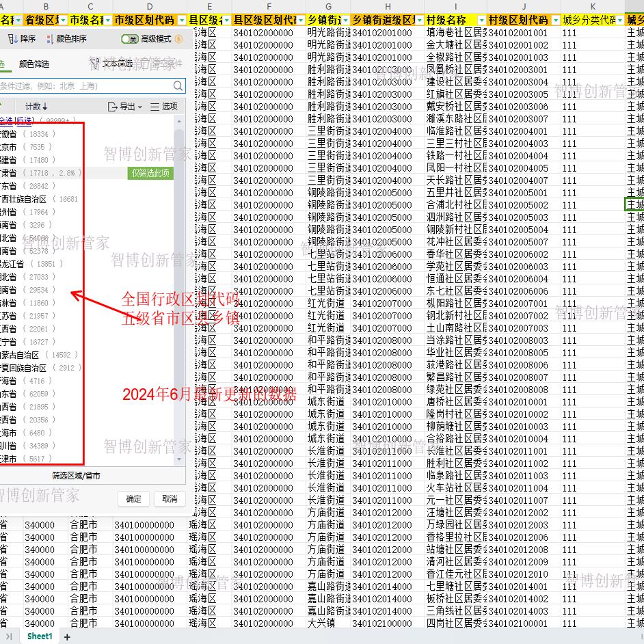This screenshot has width=644, height=644.
Task: Open the 选项 options icon
Action: point(155,106)
